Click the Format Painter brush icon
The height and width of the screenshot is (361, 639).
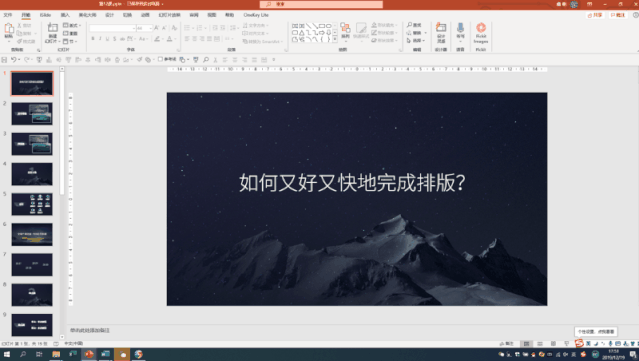[19, 41]
